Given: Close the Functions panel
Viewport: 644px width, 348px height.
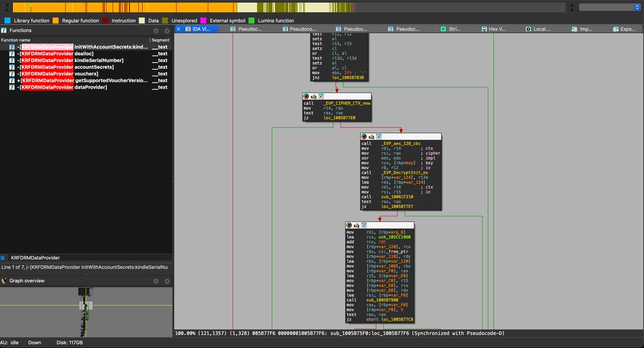Looking at the screenshot, I should [x=166, y=31].
